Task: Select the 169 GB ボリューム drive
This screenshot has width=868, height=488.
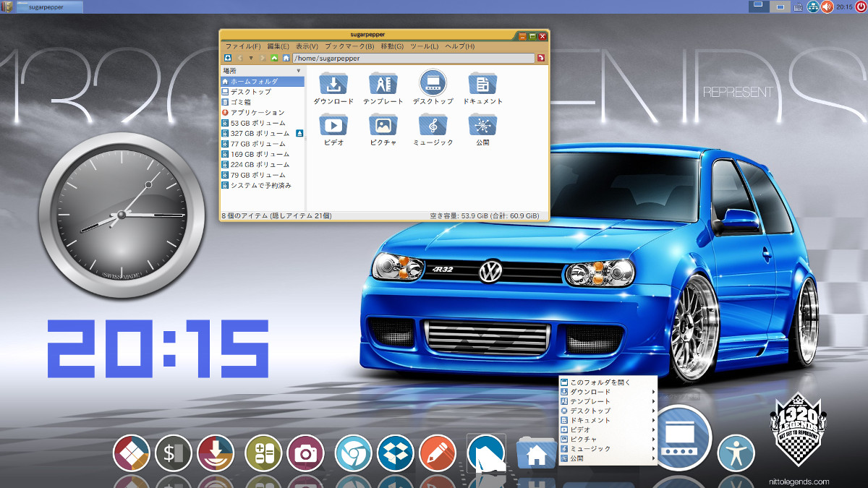Action: (x=263, y=154)
